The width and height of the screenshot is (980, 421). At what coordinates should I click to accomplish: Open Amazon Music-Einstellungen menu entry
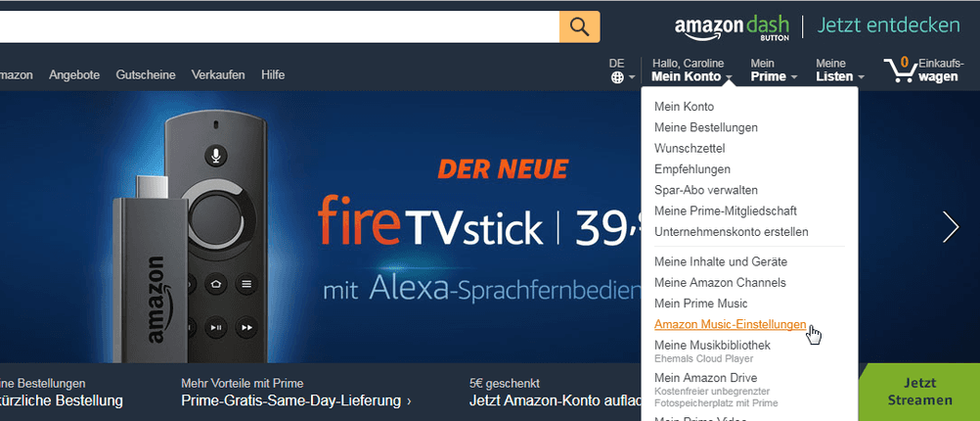point(730,324)
